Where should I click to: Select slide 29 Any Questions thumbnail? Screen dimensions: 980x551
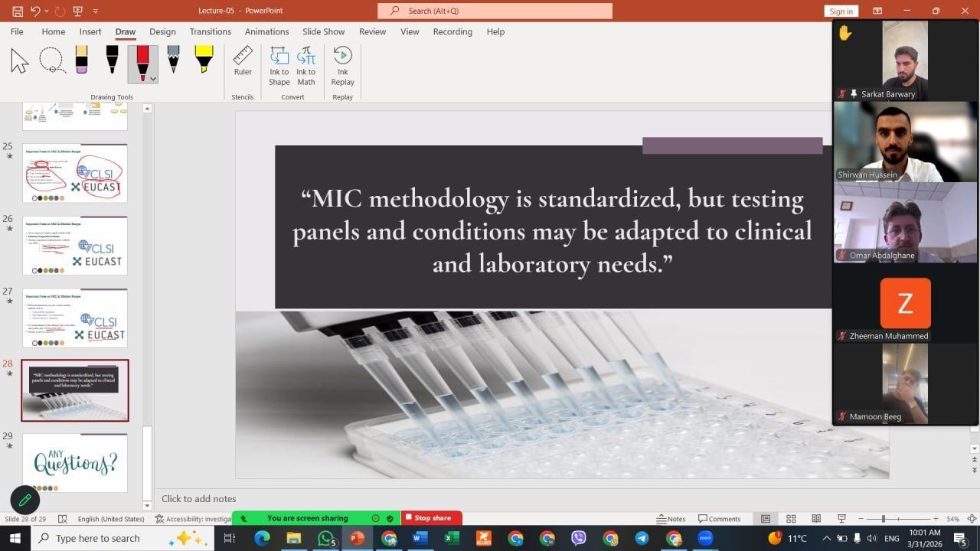75,462
